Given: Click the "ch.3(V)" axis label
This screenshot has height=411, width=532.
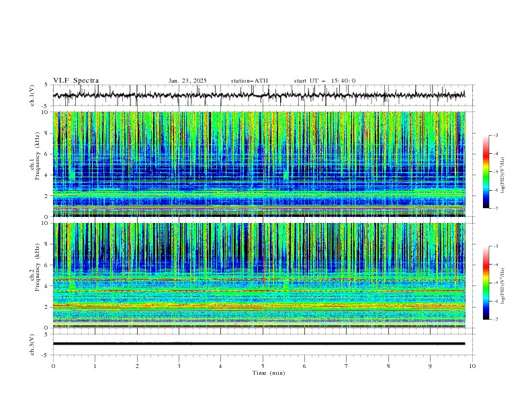Looking at the screenshot, I should (x=32, y=345).
